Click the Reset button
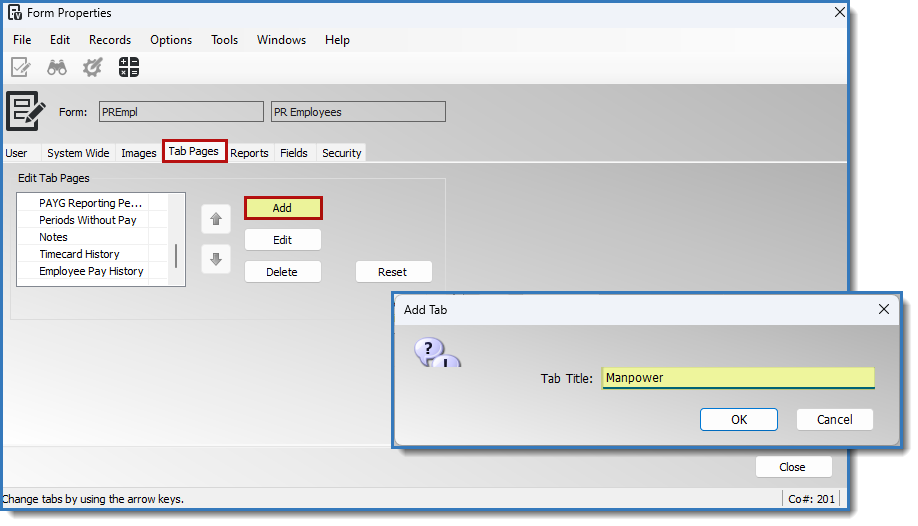 pyautogui.click(x=393, y=272)
